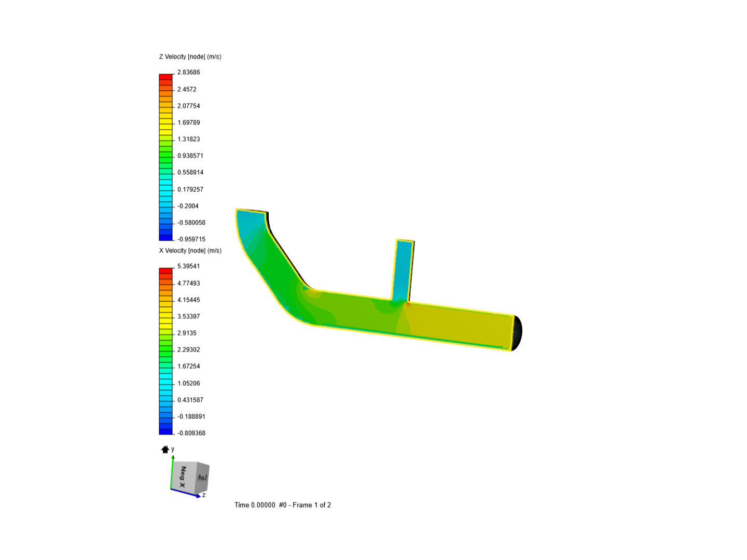Click the 4.77493 legend value

[x=188, y=283]
